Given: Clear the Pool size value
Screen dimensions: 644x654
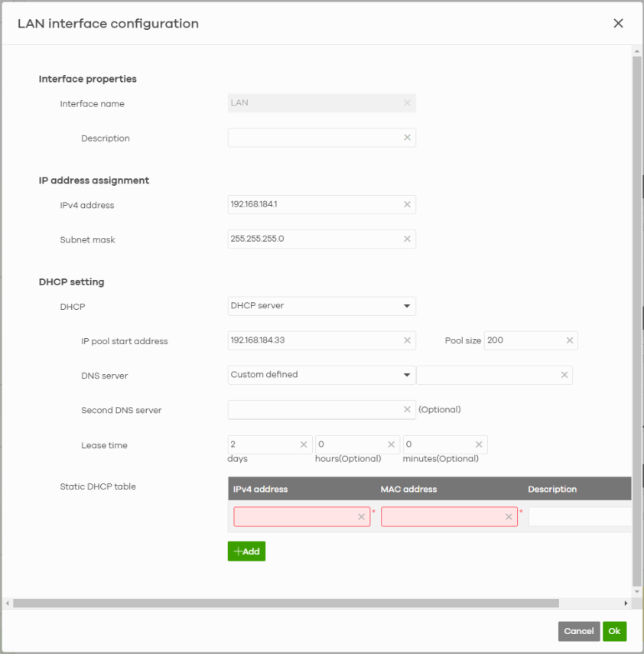Looking at the screenshot, I should (x=569, y=340).
